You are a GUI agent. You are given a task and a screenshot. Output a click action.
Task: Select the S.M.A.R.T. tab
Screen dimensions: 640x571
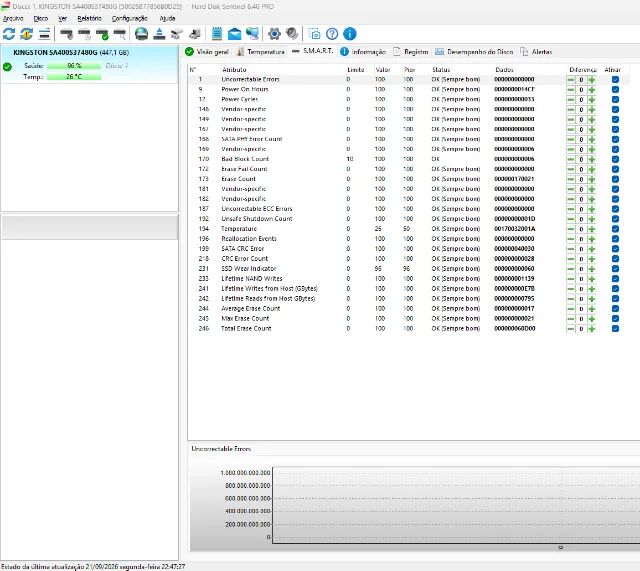pyautogui.click(x=312, y=51)
